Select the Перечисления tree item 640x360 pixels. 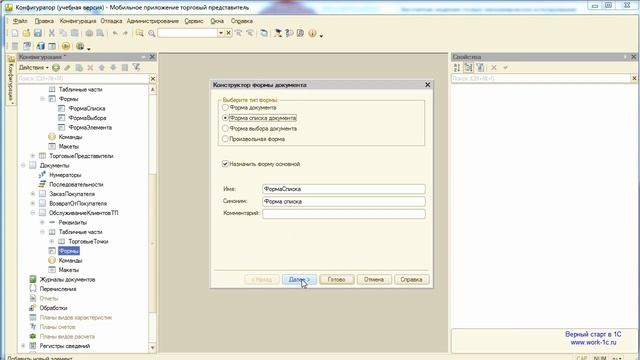tap(58, 289)
